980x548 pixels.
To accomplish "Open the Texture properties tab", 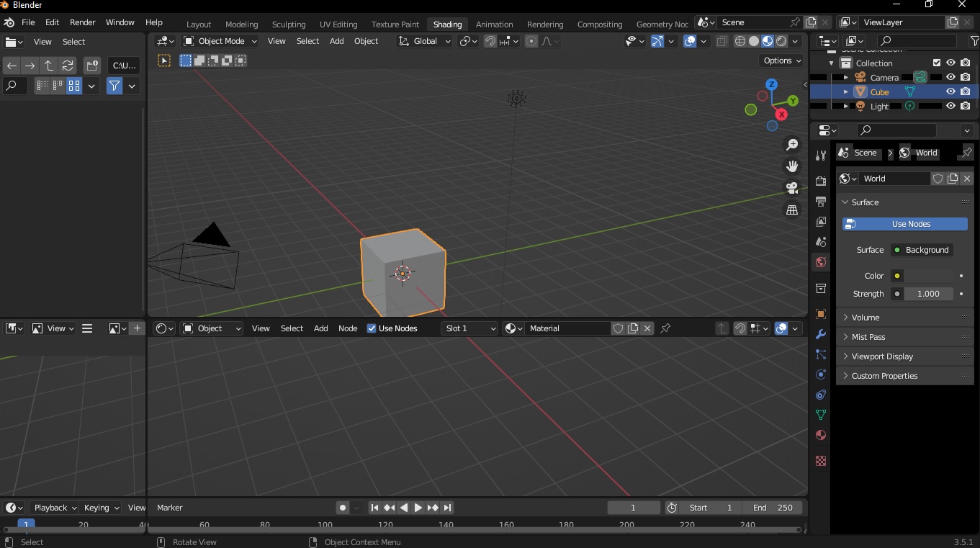I will 820,461.
